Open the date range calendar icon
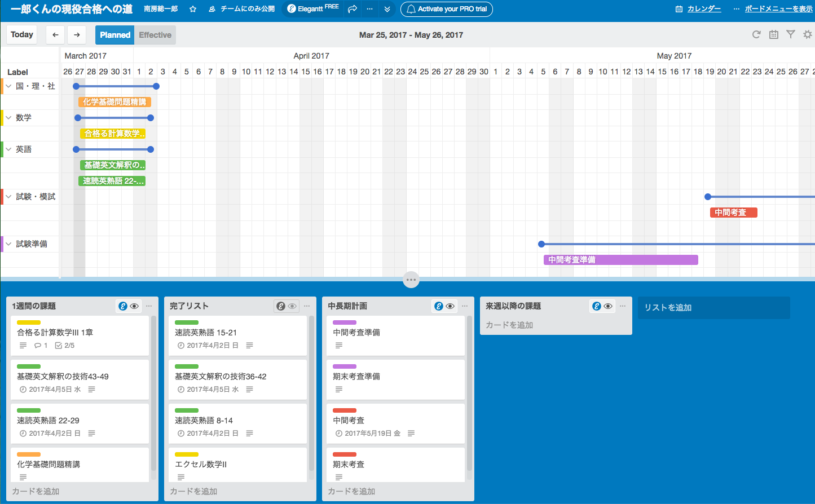This screenshot has height=504, width=815. pyautogui.click(x=774, y=34)
